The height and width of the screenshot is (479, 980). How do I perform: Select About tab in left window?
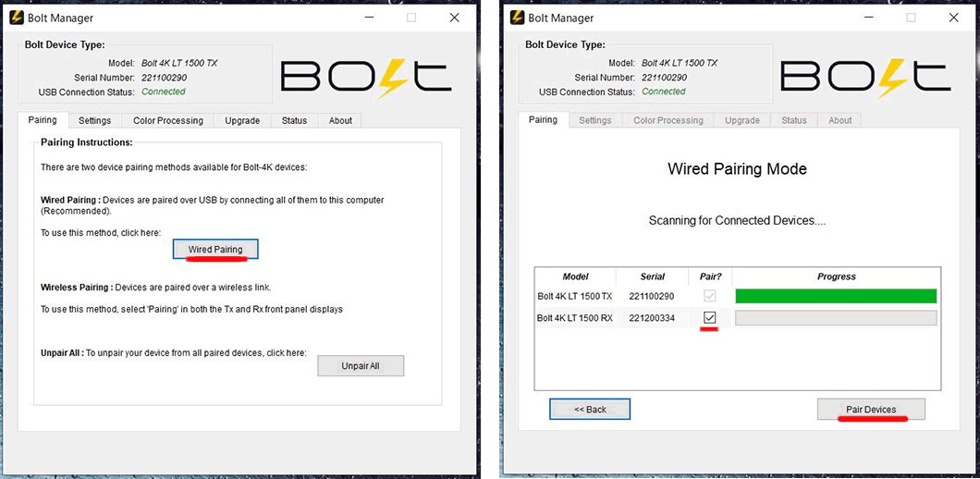[340, 120]
